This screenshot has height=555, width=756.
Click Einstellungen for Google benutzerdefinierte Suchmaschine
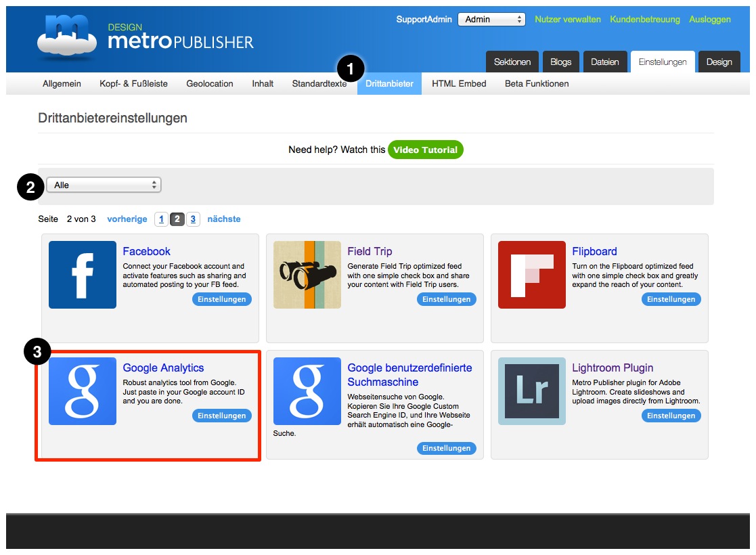coord(447,449)
